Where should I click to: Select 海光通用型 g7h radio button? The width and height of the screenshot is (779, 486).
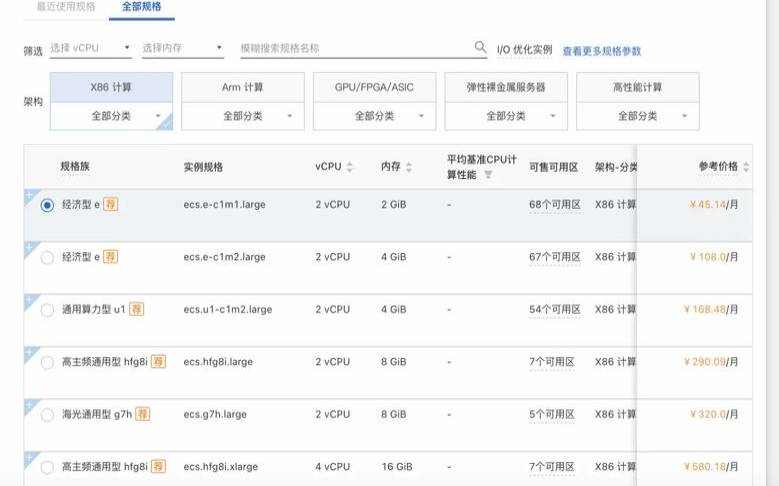(x=47, y=414)
